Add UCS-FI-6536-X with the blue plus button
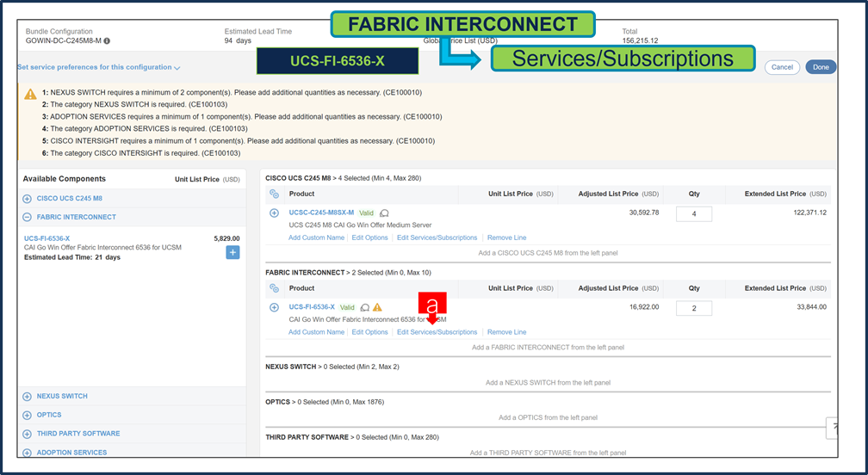 click(x=232, y=253)
